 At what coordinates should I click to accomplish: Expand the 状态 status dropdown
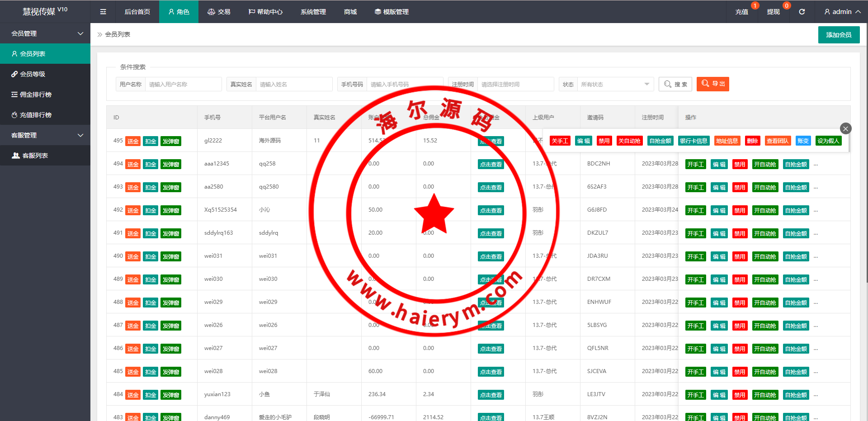coord(615,85)
